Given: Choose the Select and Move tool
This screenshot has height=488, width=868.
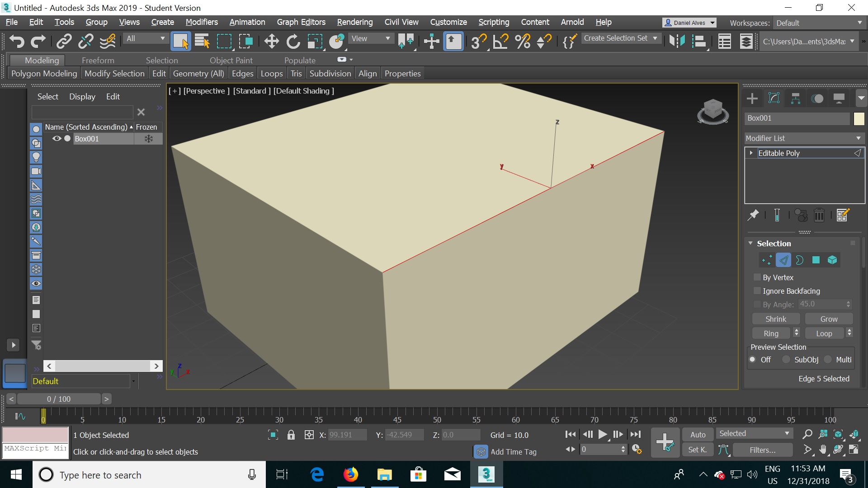Looking at the screenshot, I should [271, 42].
